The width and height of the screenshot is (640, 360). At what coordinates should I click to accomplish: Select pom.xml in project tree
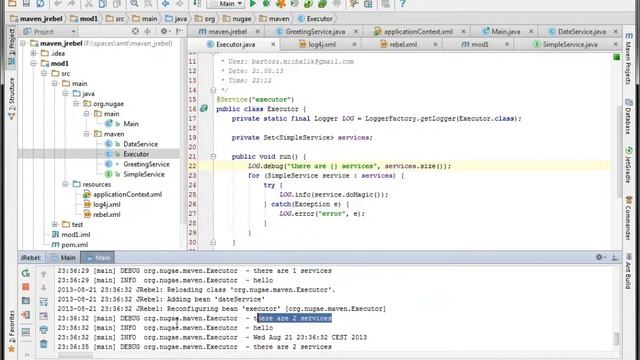coord(74,244)
